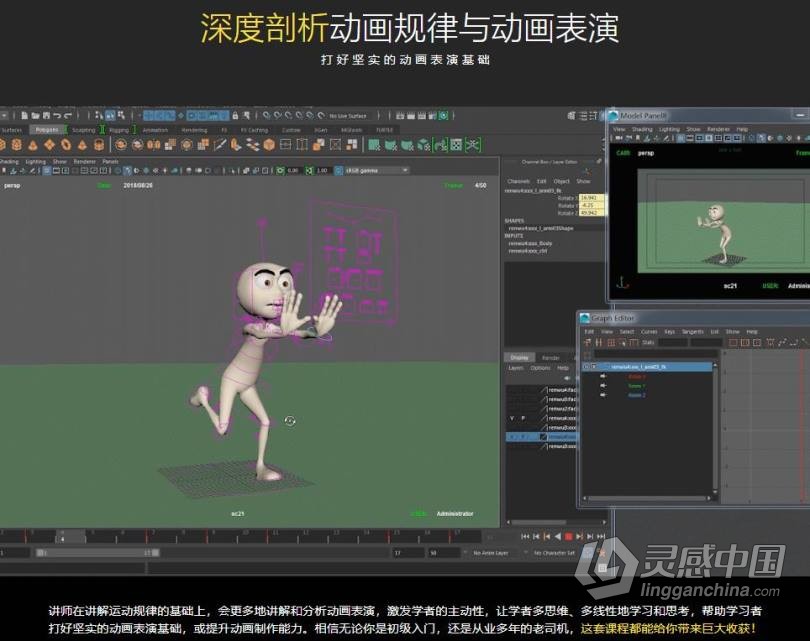Switch to the Rigging shelf tab
Screen dimensions: 810x641
point(119,130)
